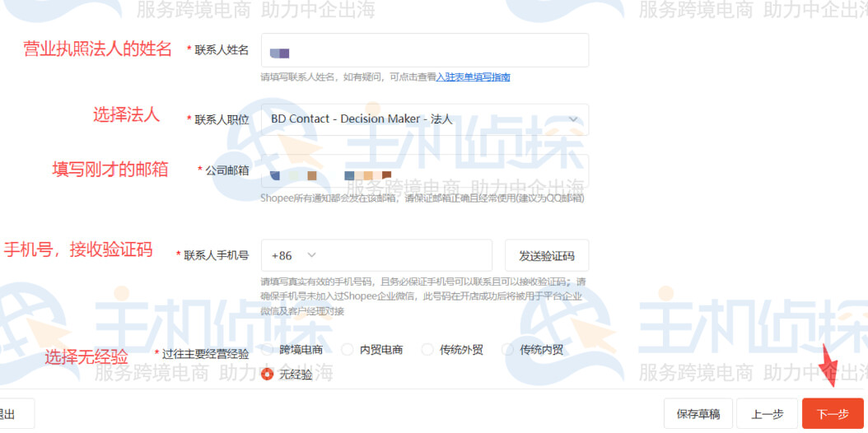
Task: Click the 下一步 button
Action: [833, 413]
